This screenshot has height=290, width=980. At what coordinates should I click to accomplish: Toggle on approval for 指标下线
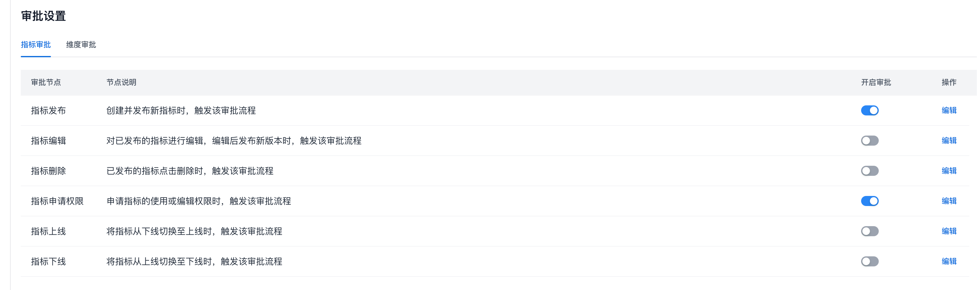tap(870, 261)
